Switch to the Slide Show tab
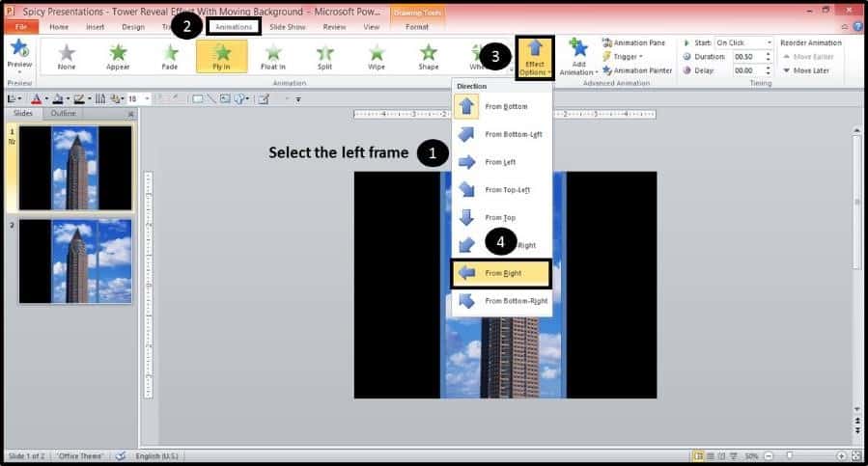 tap(288, 27)
